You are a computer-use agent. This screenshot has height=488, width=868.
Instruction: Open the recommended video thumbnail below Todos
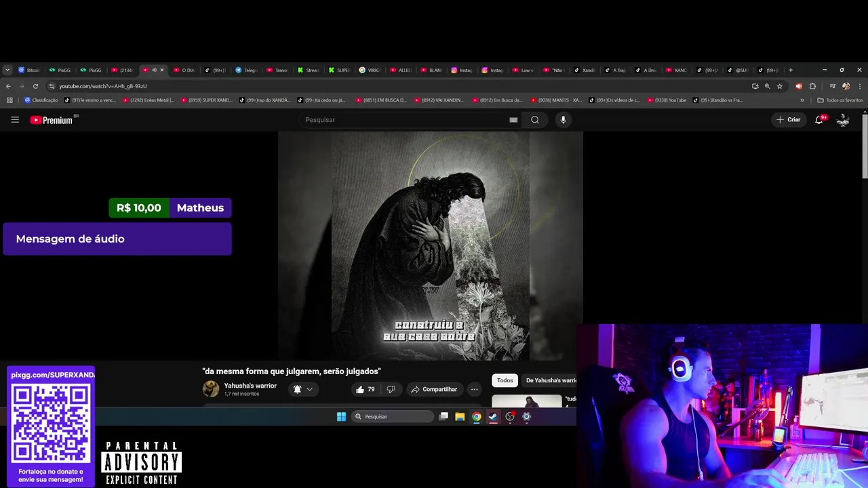point(527,401)
